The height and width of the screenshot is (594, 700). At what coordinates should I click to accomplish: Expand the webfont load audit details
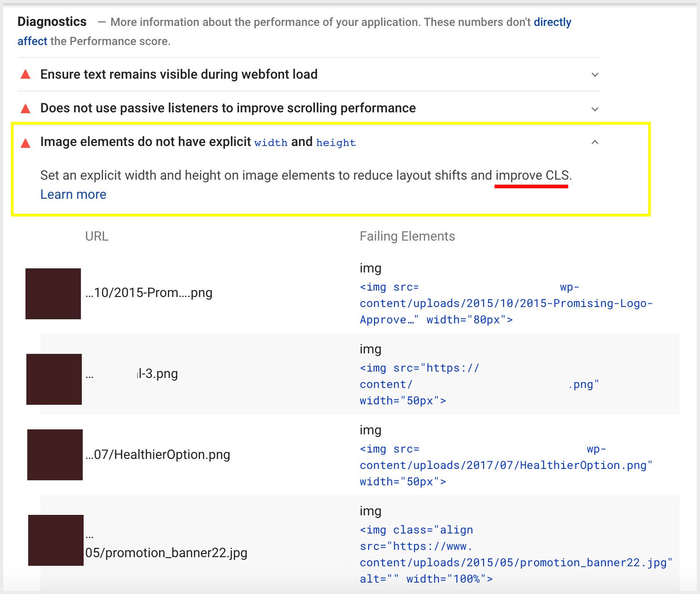tap(595, 74)
